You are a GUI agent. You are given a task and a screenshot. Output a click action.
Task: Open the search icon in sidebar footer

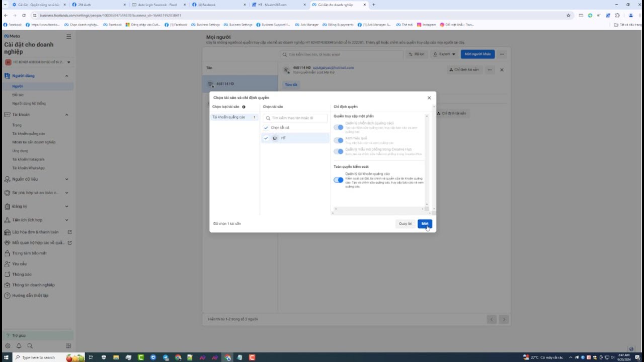click(30, 346)
